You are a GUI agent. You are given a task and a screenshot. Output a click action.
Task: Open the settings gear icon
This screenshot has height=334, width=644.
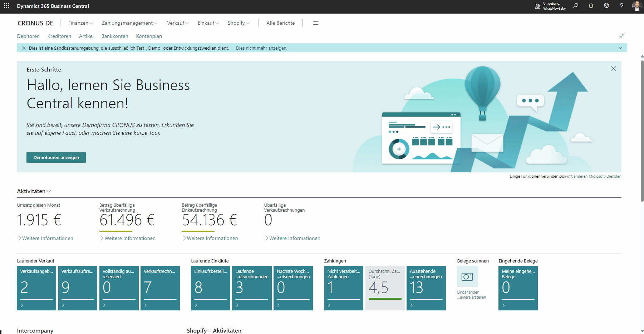606,6
